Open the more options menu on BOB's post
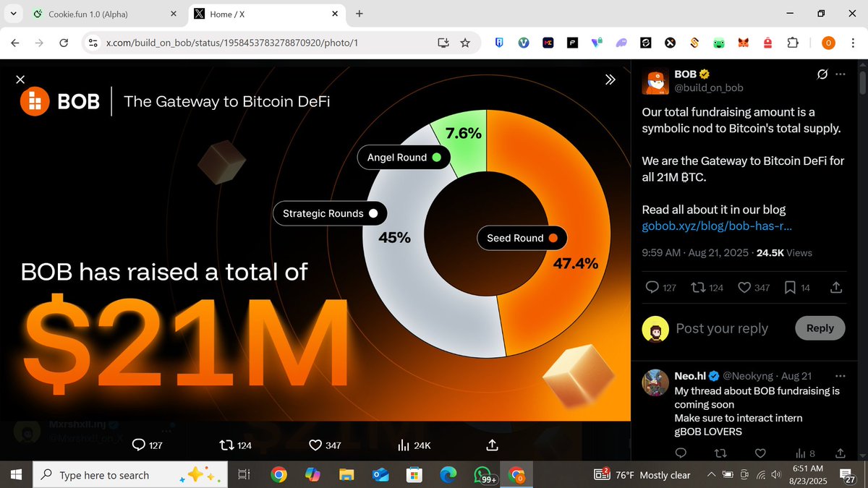This screenshot has height=488, width=868. [840, 74]
